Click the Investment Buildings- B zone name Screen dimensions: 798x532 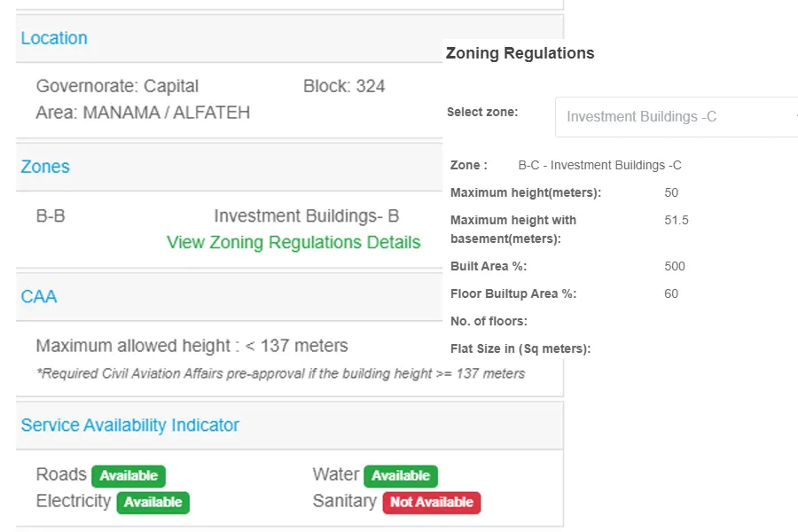pos(306,215)
